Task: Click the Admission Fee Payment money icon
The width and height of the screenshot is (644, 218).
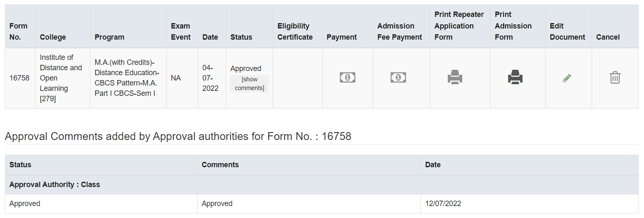Action: tap(398, 77)
